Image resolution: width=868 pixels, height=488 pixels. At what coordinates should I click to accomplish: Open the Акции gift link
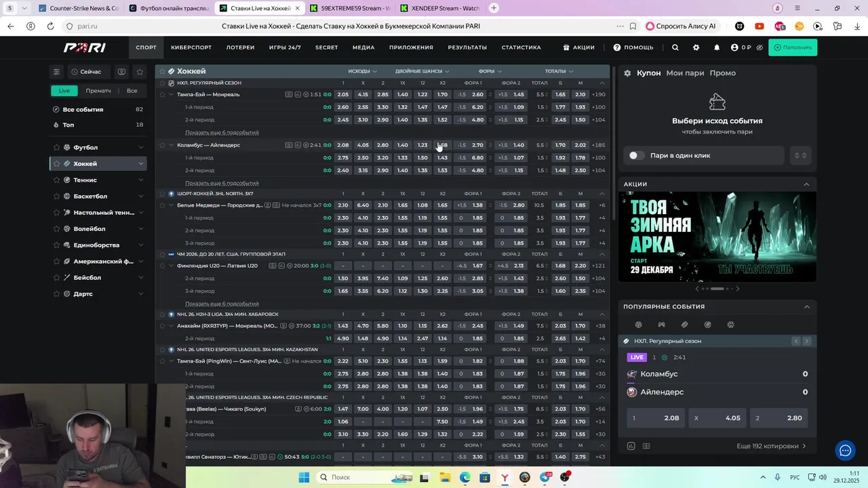(x=578, y=47)
